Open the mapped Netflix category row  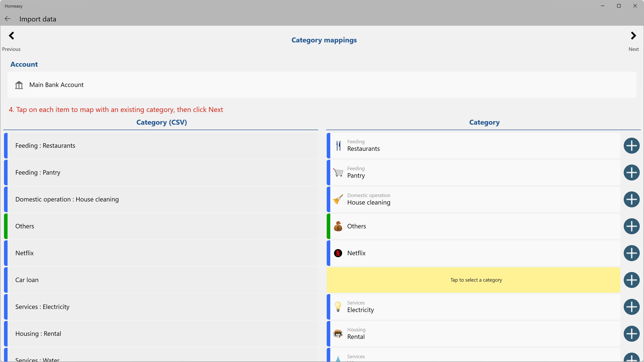[473, 253]
